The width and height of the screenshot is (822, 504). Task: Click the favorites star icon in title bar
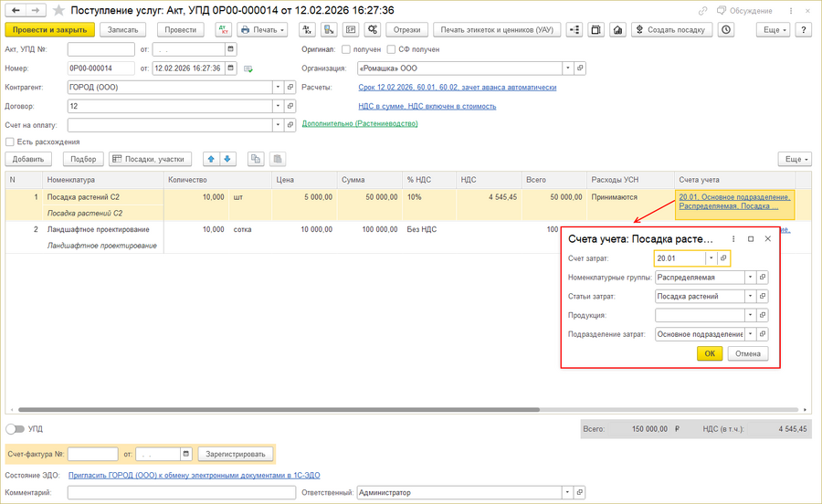(x=59, y=11)
